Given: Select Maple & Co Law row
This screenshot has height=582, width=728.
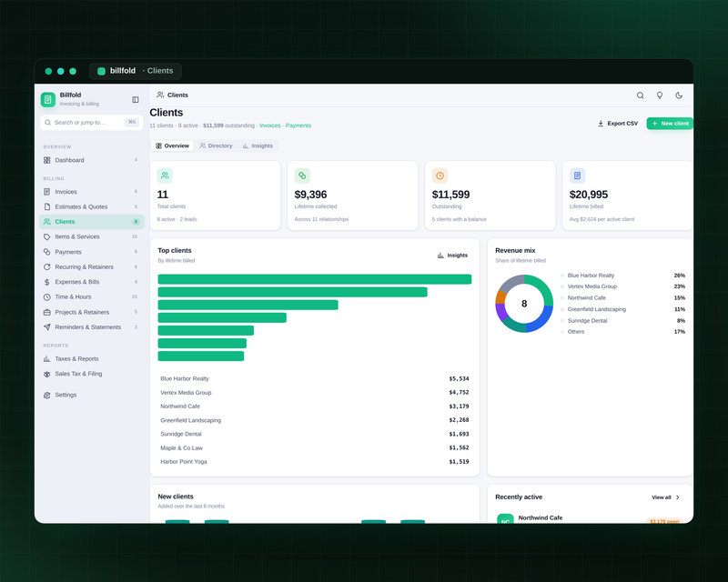Looking at the screenshot, I should point(315,448).
